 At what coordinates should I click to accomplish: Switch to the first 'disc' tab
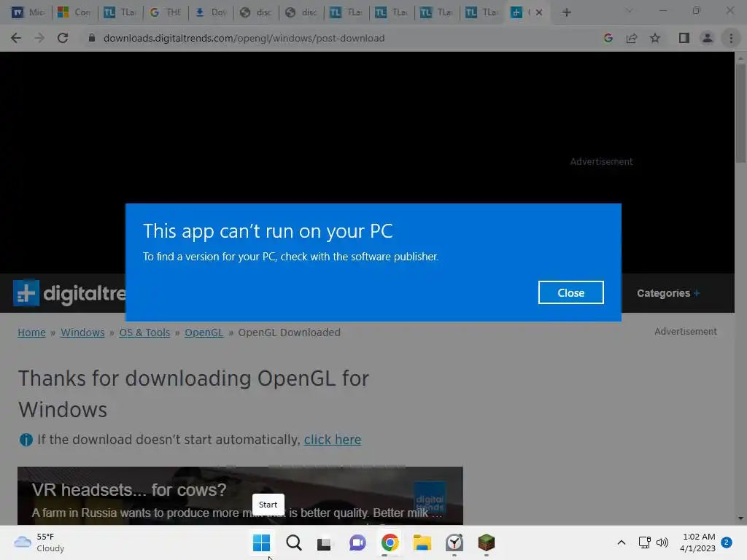(x=256, y=12)
